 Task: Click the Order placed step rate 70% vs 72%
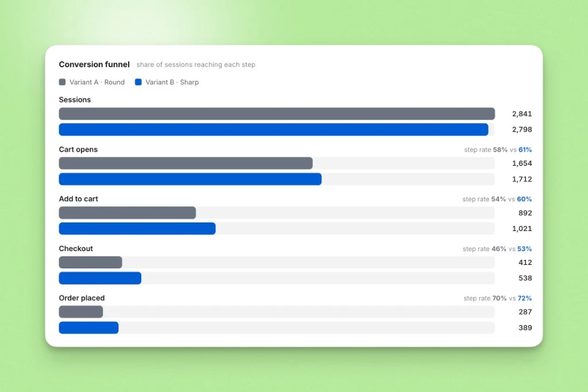tap(498, 298)
